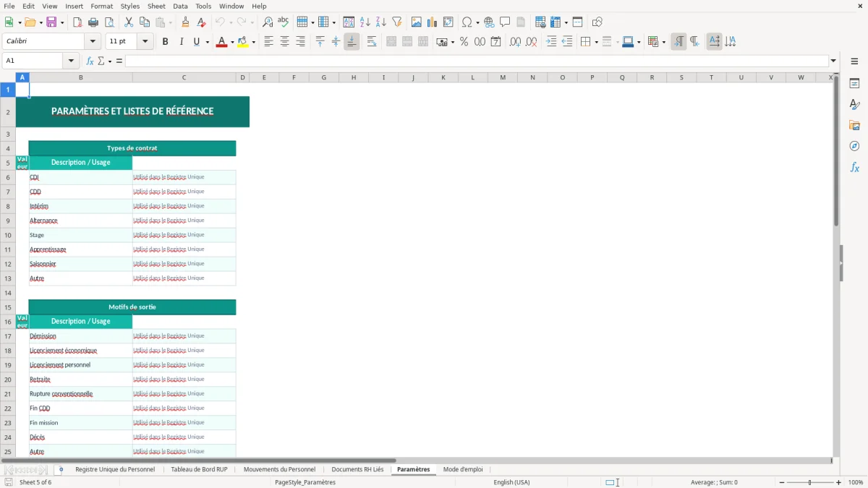Format as date
This screenshot has width=868, height=488.
tap(496, 42)
